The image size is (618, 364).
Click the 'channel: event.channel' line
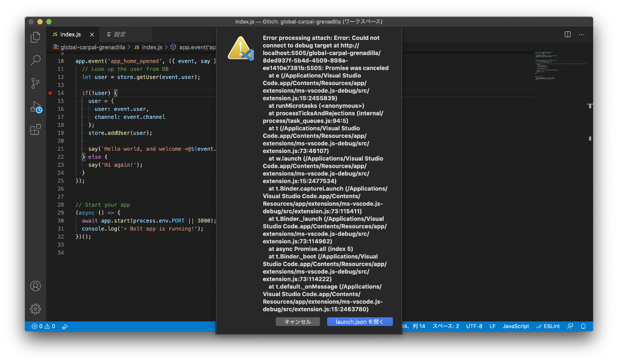click(130, 117)
